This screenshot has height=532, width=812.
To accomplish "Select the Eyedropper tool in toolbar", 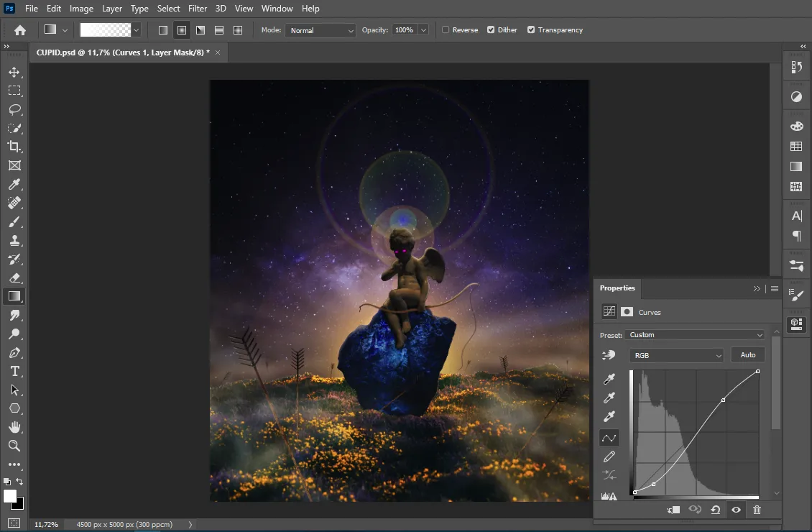I will (14, 184).
